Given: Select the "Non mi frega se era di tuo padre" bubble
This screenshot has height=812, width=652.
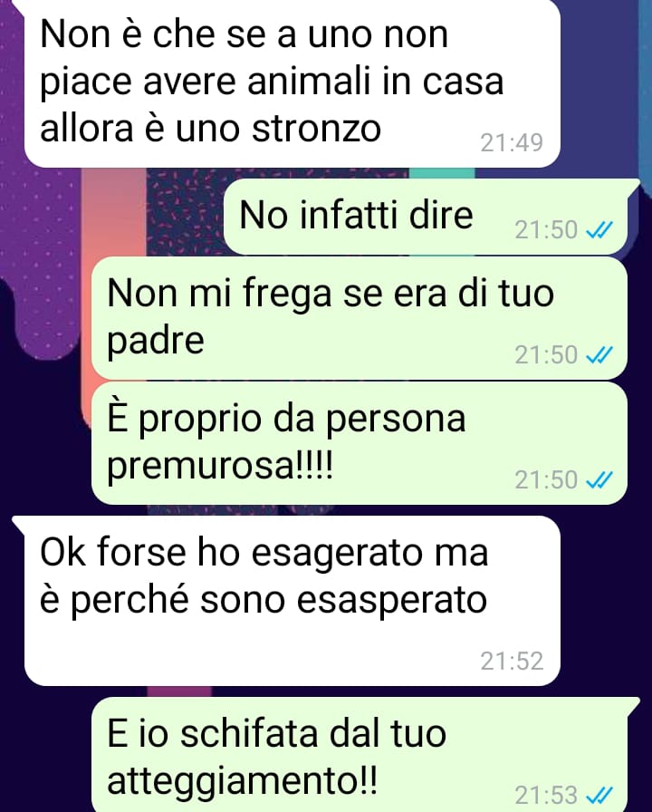Looking at the screenshot, I should [360, 318].
